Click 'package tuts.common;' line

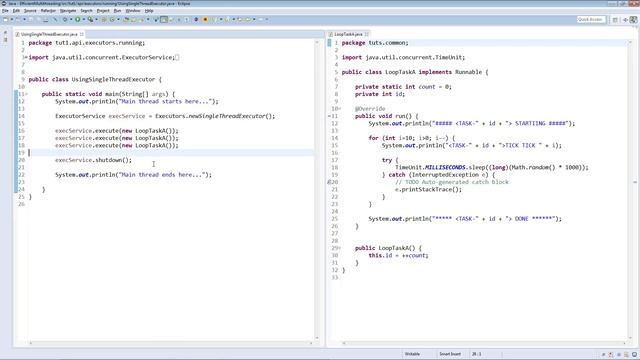[x=375, y=43]
